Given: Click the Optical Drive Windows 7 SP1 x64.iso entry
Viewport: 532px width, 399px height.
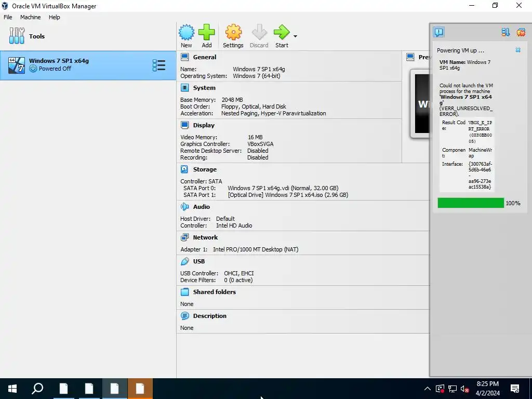Looking at the screenshot, I should coord(288,195).
